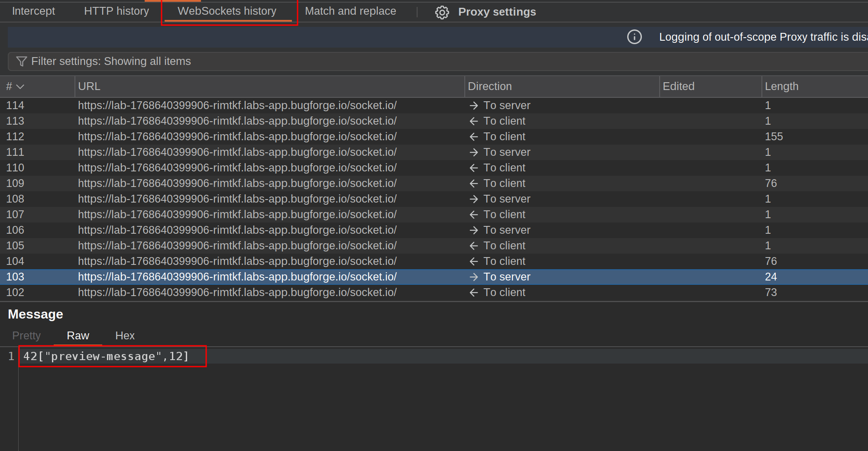
Task: Open the Match and replace tab
Action: [350, 11]
